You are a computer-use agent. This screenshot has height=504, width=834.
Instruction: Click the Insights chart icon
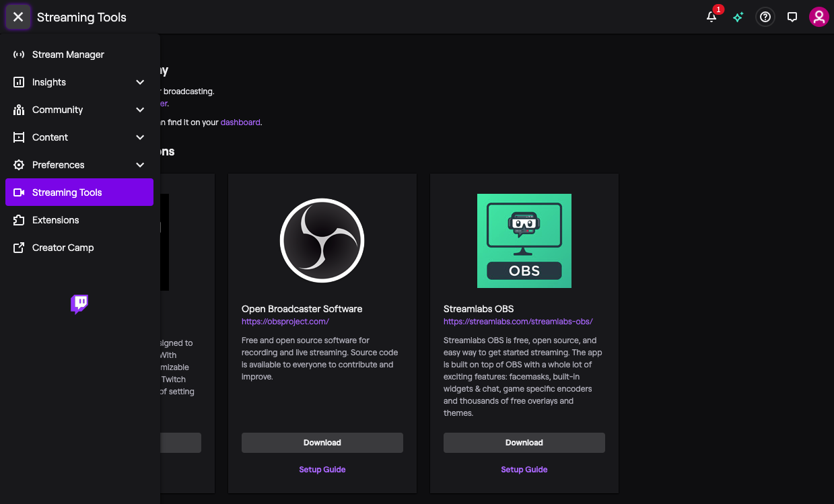19,82
